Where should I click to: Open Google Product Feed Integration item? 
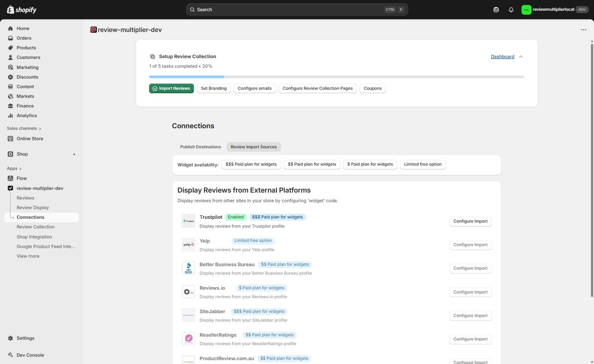(46, 247)
